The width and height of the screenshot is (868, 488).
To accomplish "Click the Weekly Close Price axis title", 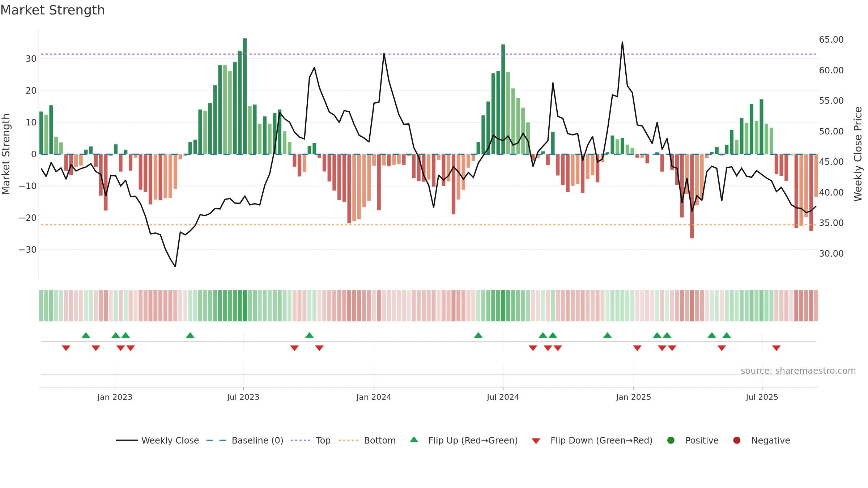I will [858, 154].
